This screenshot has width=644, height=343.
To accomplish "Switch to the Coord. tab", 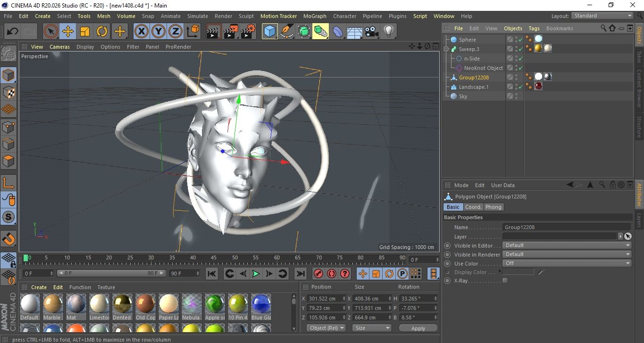I will click(473, 207).
